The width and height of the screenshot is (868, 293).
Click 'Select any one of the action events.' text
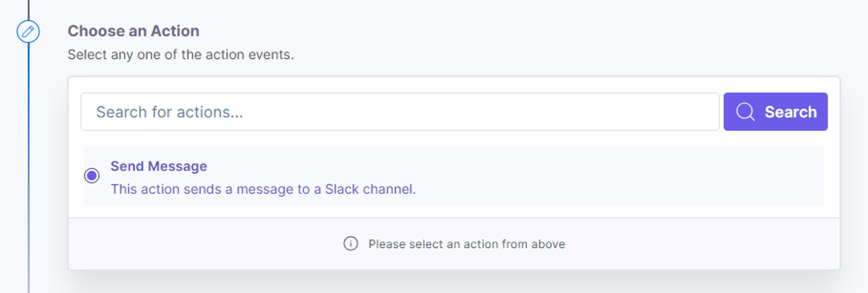[181, 54]
